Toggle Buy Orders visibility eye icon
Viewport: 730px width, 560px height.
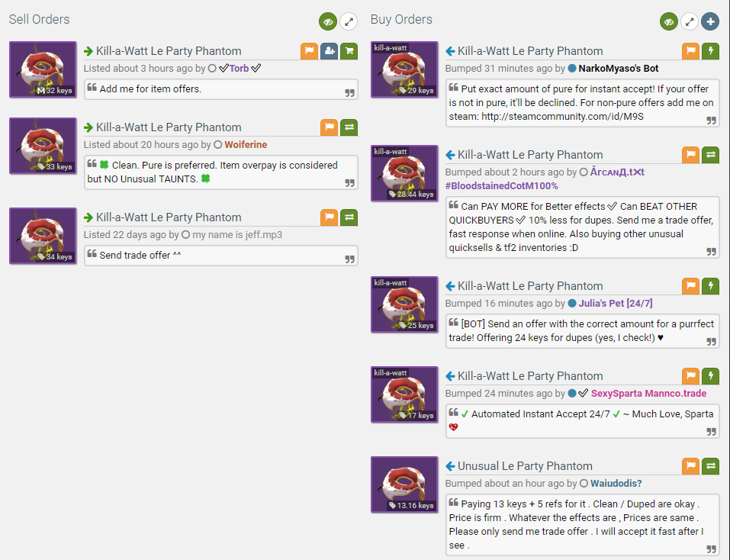point(668,21)
